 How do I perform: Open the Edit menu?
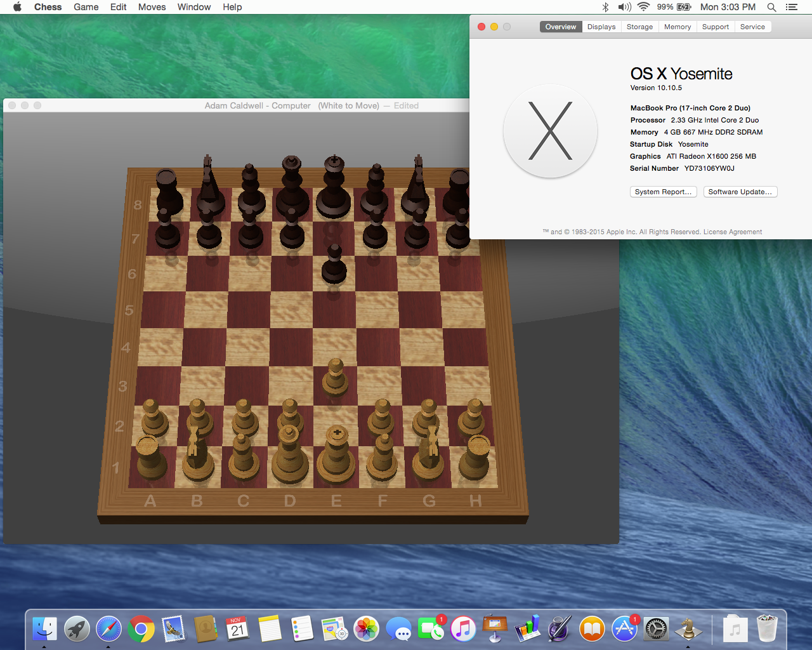point(119,7)
